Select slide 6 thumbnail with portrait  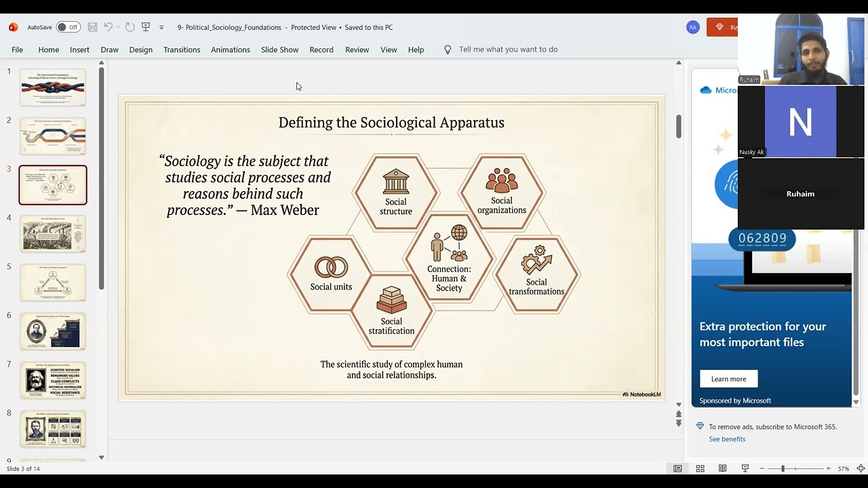[x=53, y=331]
